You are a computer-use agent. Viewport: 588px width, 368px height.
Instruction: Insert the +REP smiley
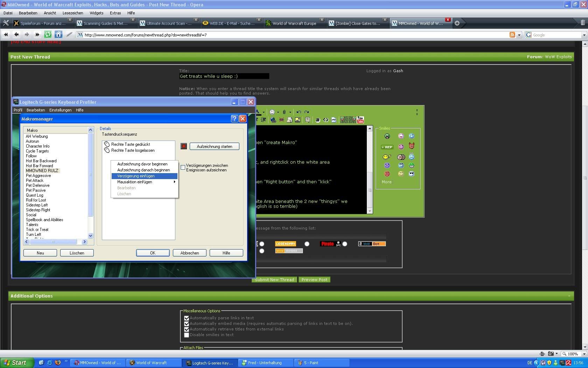pos(387,147)
